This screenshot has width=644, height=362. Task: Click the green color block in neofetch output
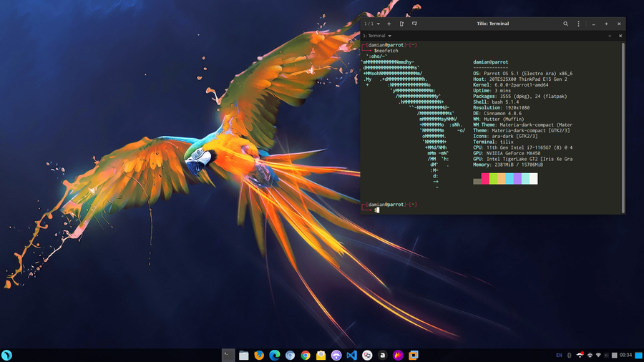coord(493,179)
